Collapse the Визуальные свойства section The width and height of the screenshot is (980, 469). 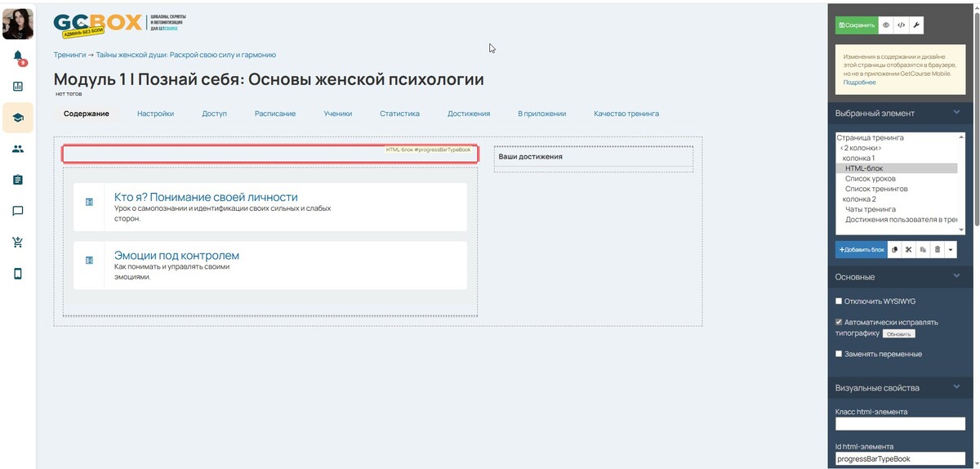956,387
